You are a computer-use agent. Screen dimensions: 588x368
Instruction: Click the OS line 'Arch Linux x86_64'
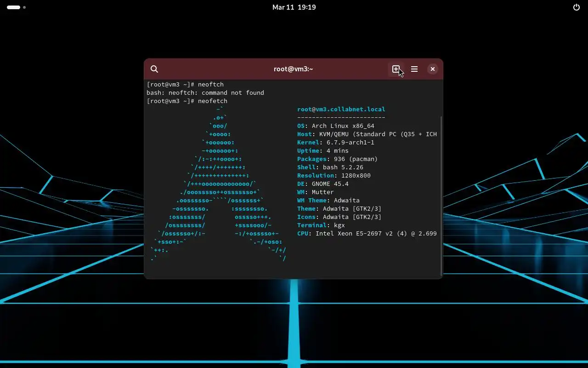[336, 126]
